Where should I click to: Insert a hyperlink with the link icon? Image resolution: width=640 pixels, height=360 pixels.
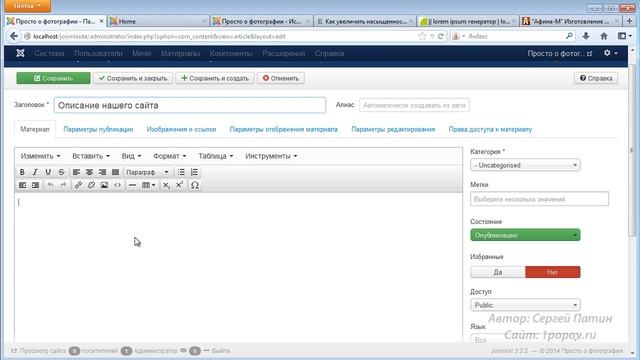point(78,185)
